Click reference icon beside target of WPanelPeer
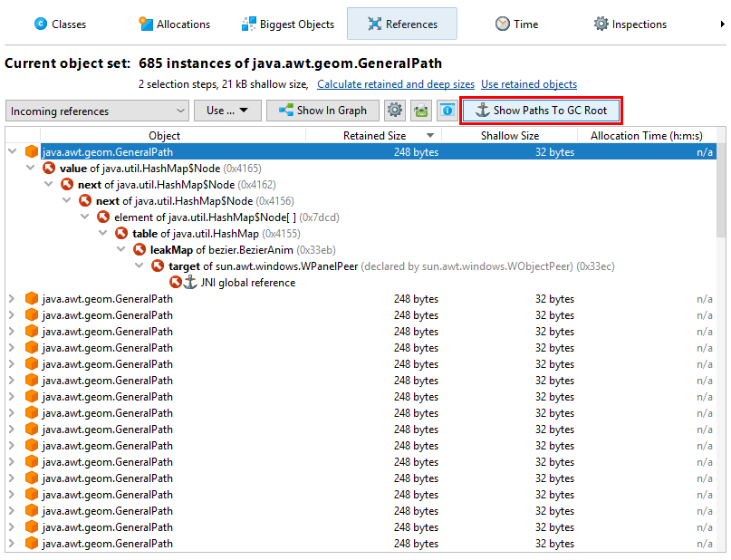The image size is (731, 560). (158, 266)
